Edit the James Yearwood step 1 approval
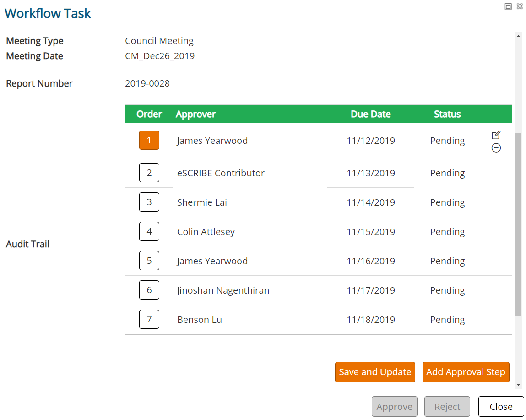This screenshot has height=420, width=526. (x=496, y=135)
